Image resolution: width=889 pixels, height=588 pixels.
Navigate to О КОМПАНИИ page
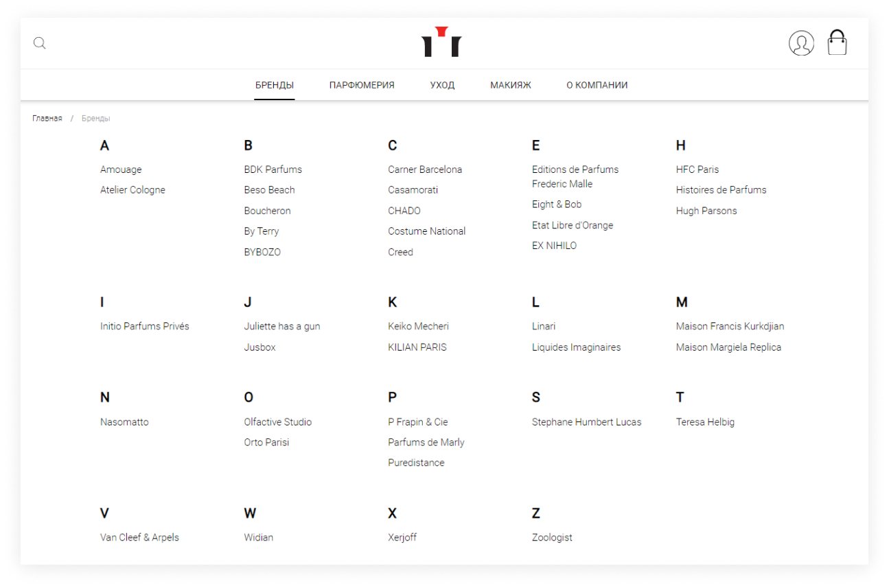click(597, 85)
